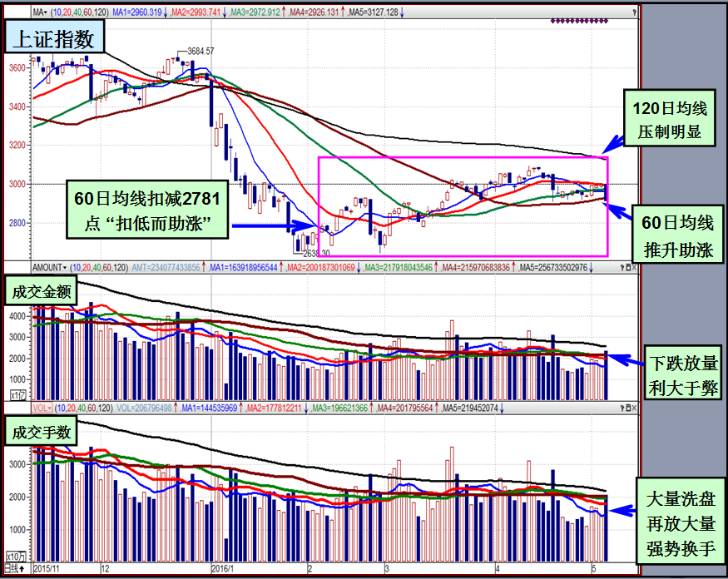Maximize the AMOUNT indicator panel
The width and height of the screenshot is (728, 579).
tap(628, 268)
